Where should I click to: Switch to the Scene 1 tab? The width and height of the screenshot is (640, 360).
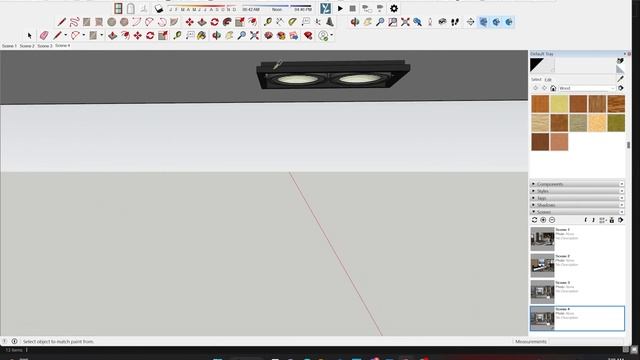click(x=9, y=46)
